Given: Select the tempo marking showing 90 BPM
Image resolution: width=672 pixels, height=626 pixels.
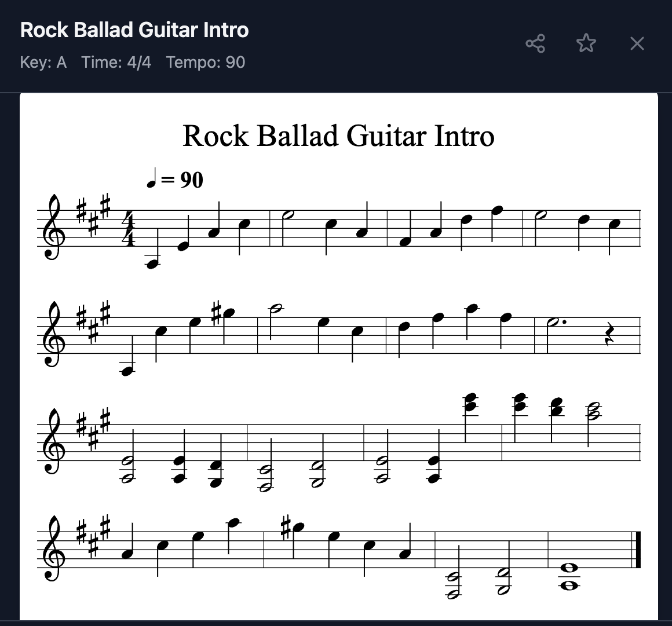Looking at the screenshot, I should coord(174,180).
